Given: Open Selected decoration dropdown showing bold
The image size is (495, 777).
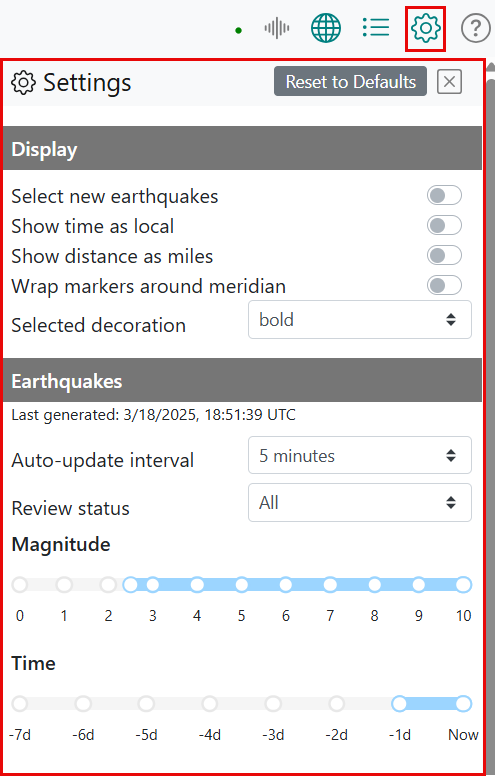Looking at the screenshot, I should pyautogui.click(x=360, y=320).
